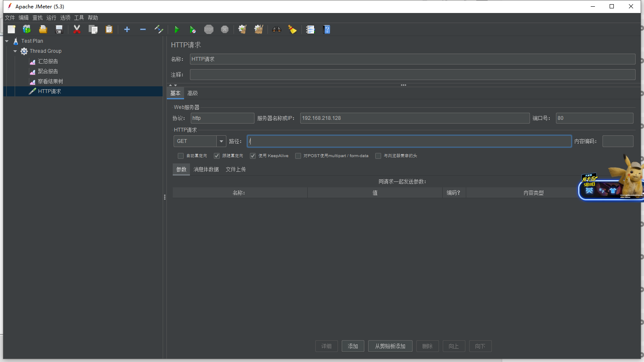Image resolution: width=644 pixels, height=362 pixels.
Task: Uncheck the follow redirects checkbox
Action: pos(217,156)
